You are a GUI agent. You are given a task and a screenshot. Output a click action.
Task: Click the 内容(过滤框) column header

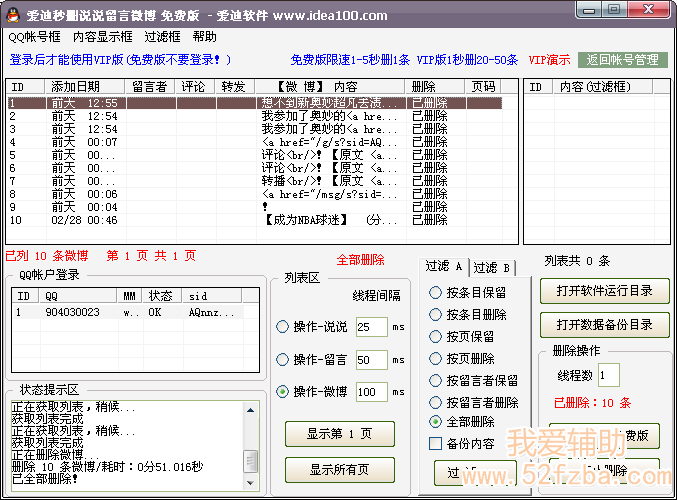(x=603, y=87)
